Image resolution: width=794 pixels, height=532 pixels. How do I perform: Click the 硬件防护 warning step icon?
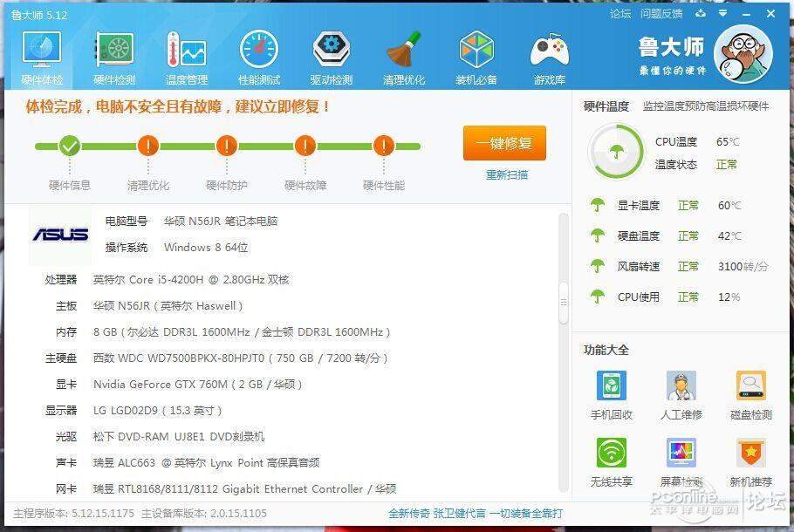[226, 146]
